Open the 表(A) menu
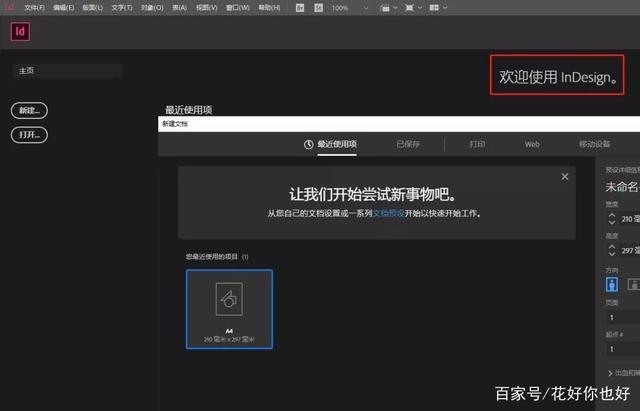This screenshot has height=411, width=640. (x=179, y=8)
